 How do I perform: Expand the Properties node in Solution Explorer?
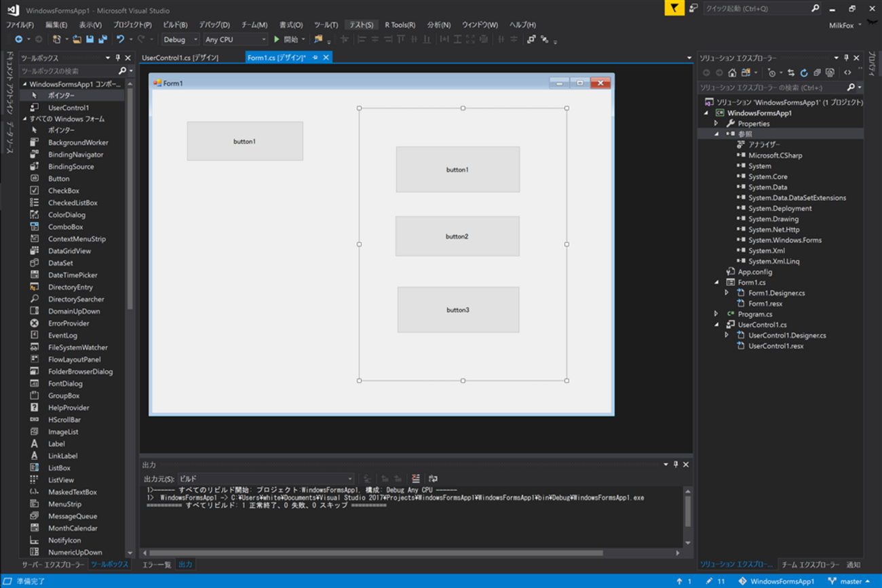pyautogui.click(x=716, y=123)
